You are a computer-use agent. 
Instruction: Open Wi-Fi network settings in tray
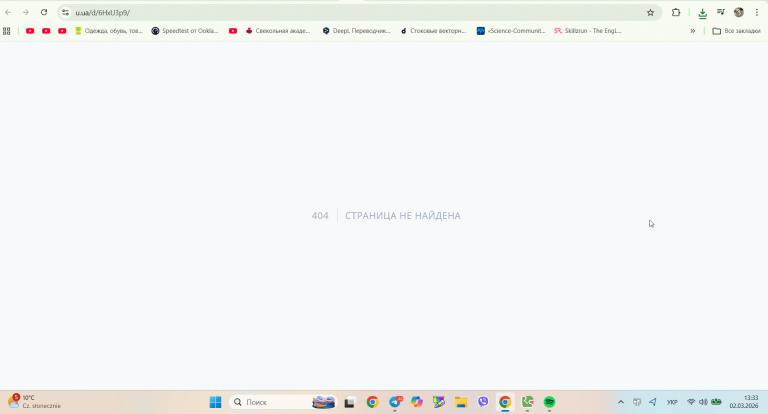click(x=691, y=402)
